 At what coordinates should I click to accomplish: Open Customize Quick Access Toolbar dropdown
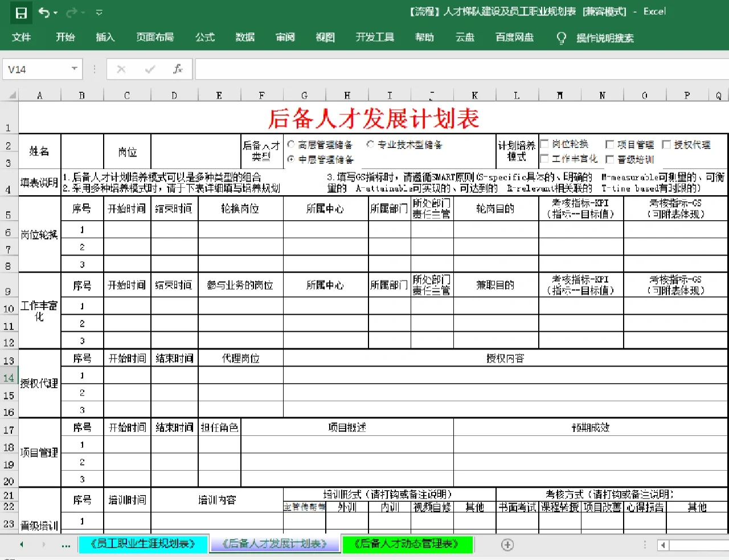[99, 13]
